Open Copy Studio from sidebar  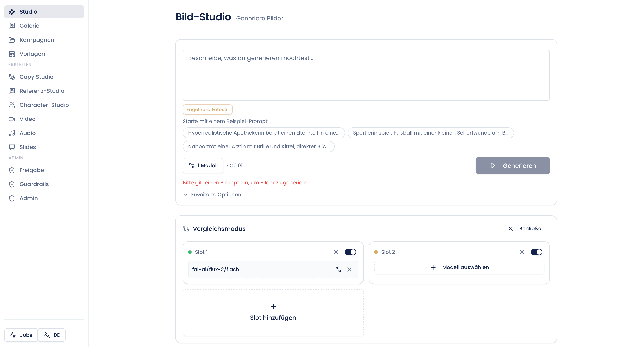click(44, 77)
